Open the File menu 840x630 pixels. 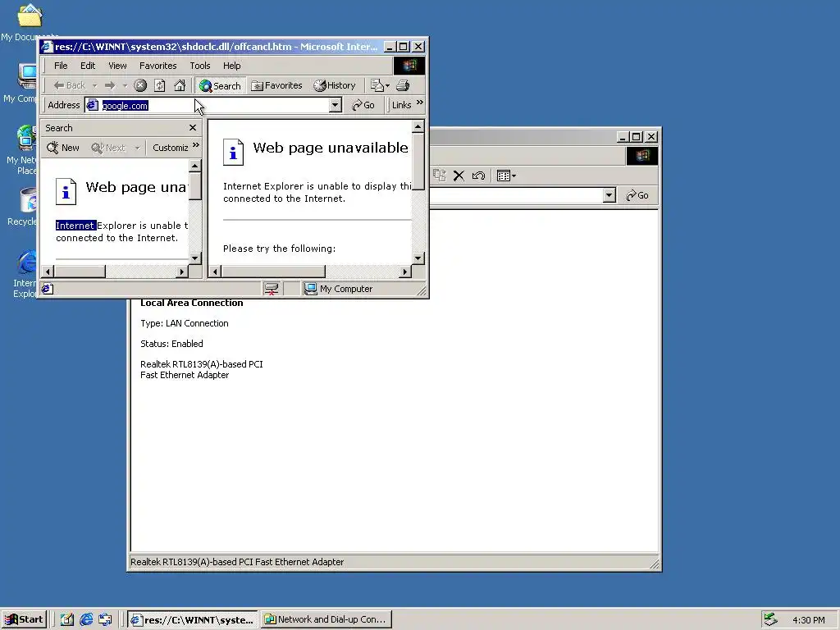61,66
